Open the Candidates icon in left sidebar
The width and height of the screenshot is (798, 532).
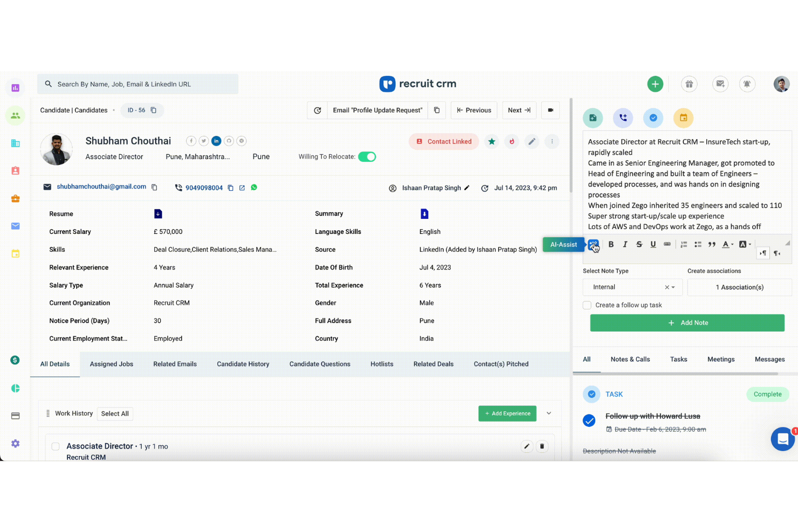coord(15,115)
